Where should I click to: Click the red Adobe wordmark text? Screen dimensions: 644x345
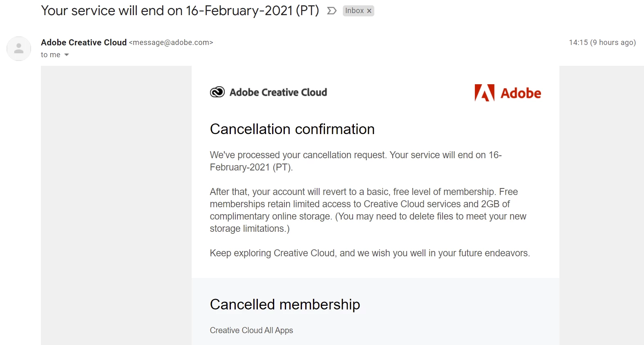[521, 93]
